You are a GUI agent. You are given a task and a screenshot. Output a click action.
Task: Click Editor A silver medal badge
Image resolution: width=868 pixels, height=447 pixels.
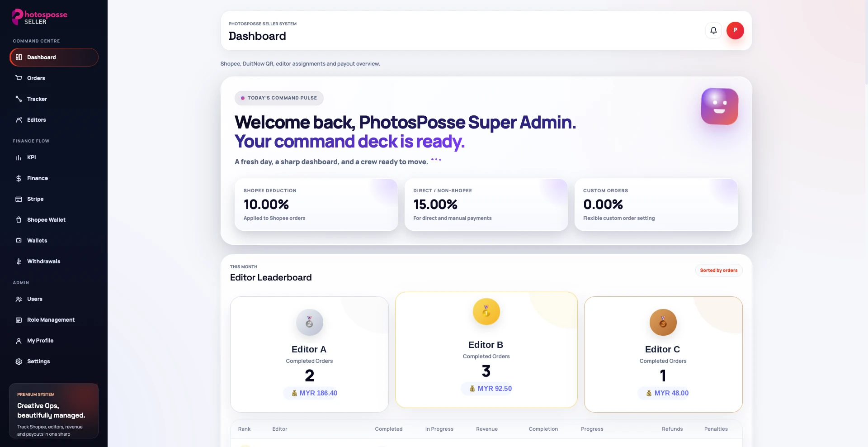pos(309,322)
